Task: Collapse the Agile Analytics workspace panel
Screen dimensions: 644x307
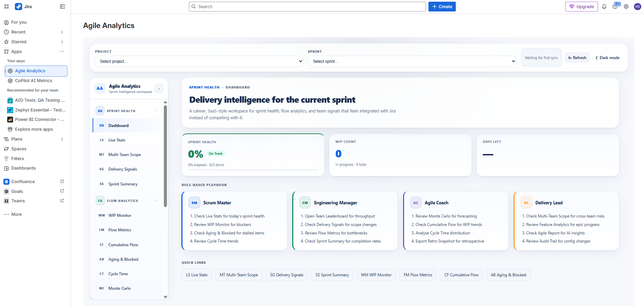Action: (x=159, y=88)
